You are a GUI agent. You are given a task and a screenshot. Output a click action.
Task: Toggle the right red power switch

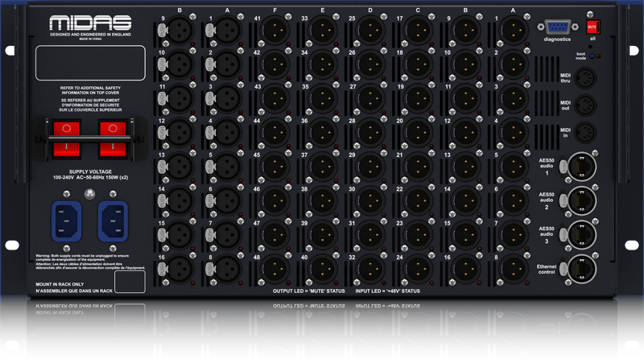[112, 138]
